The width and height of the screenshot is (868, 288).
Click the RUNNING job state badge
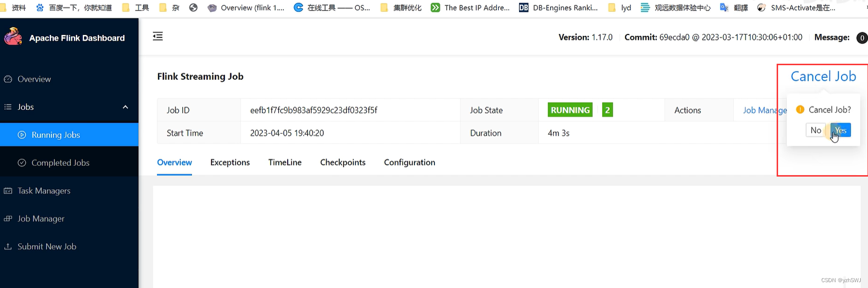570,110
